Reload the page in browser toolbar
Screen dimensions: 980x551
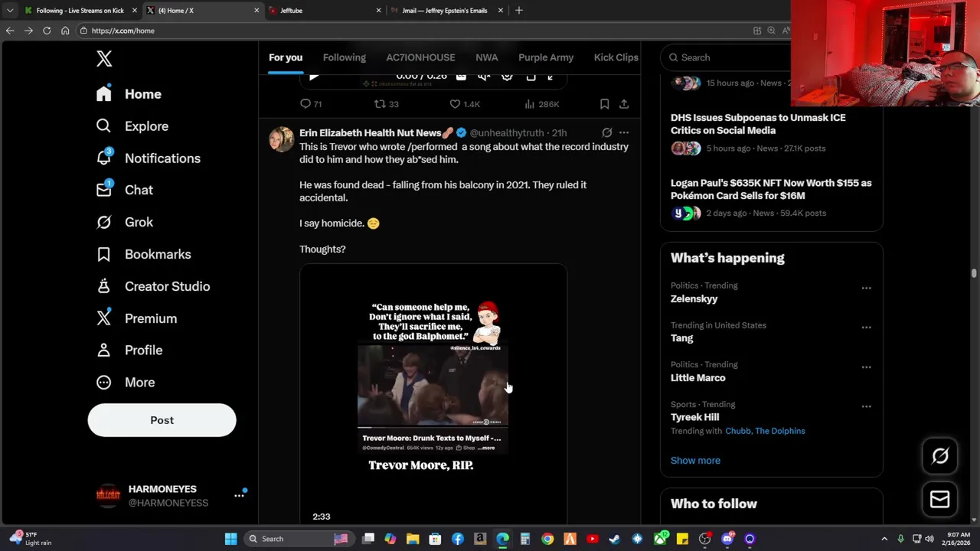pyautogui.click(x=47, y=31)
